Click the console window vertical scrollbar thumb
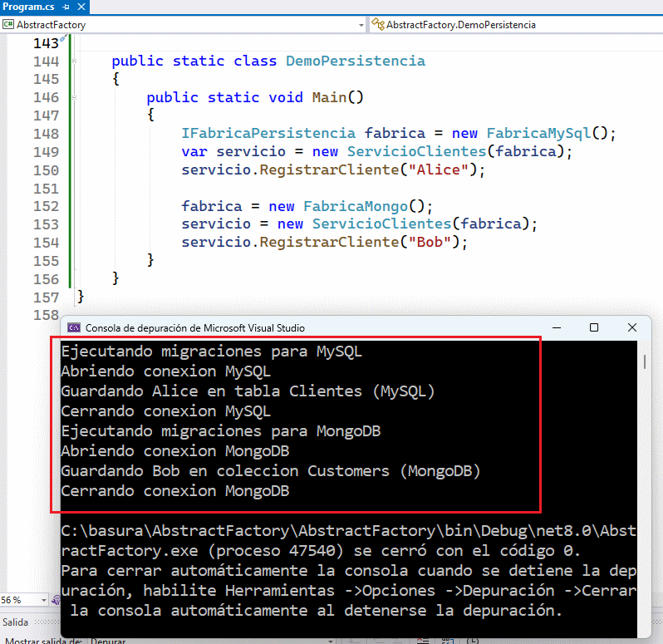663x644 pixels. click(x=645, y=362)
